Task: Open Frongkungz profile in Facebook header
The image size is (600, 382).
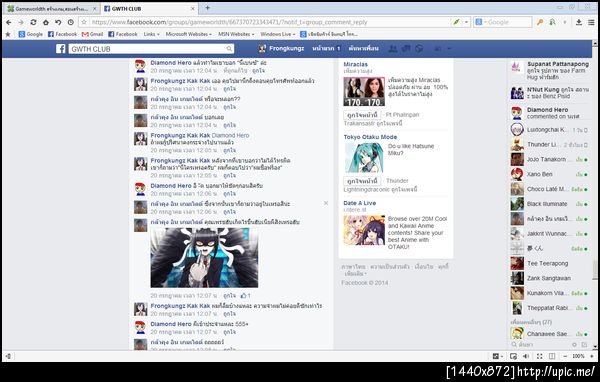Action: [281, 48]
